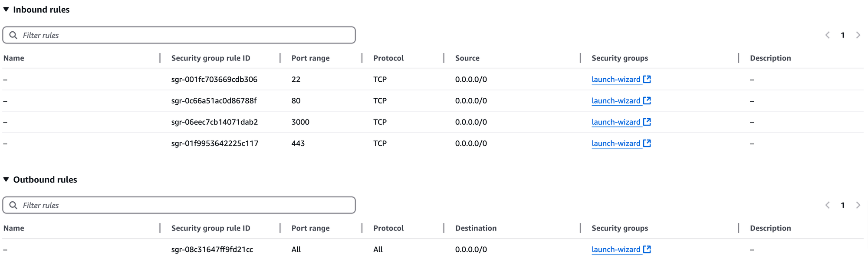Click external-link icon on port 3000 rule

[x=647, y=122]
